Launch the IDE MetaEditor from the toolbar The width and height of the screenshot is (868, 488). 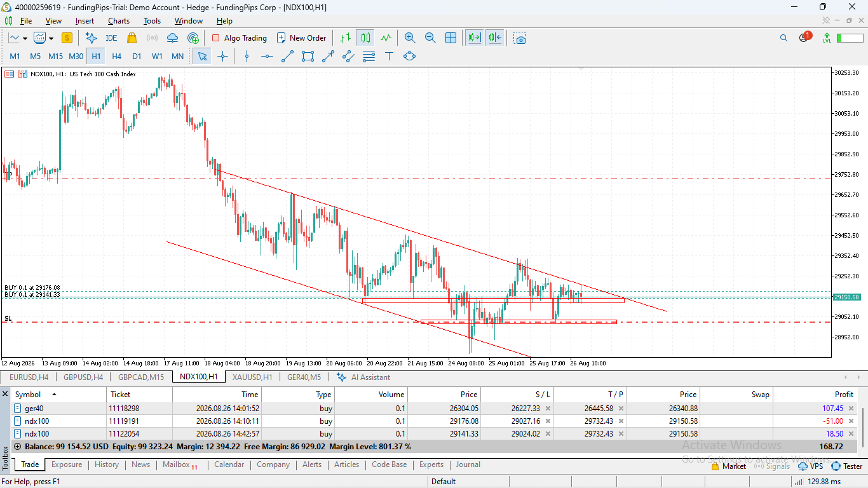coord(111,38)
